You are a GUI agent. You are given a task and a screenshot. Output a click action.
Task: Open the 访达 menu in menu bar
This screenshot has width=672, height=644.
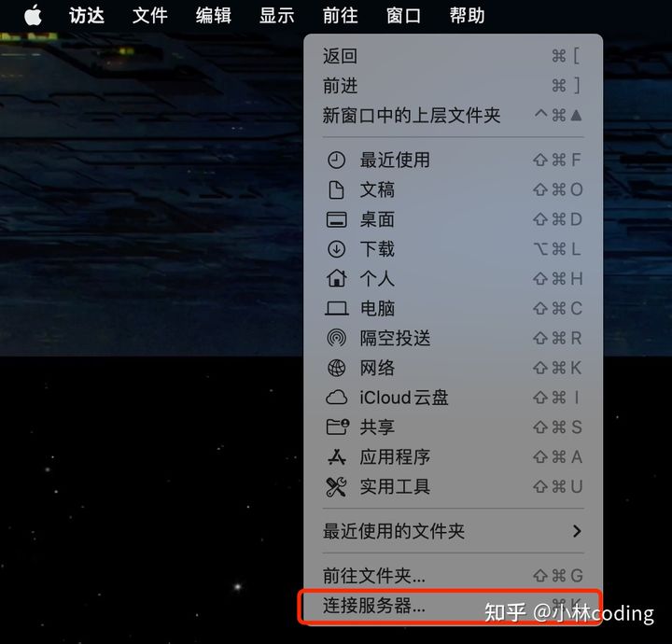pyautogui.click(x=87, y=16)
